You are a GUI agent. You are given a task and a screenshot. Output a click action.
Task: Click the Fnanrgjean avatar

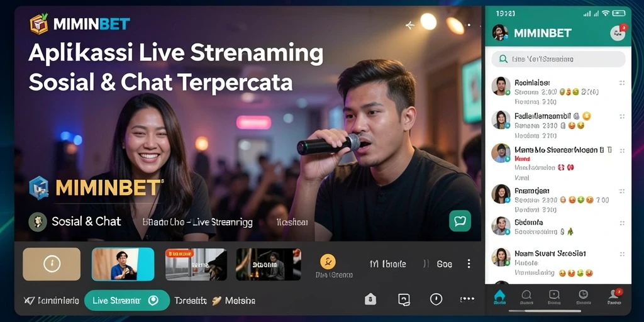pyautogui.click(x=501, y=194)
